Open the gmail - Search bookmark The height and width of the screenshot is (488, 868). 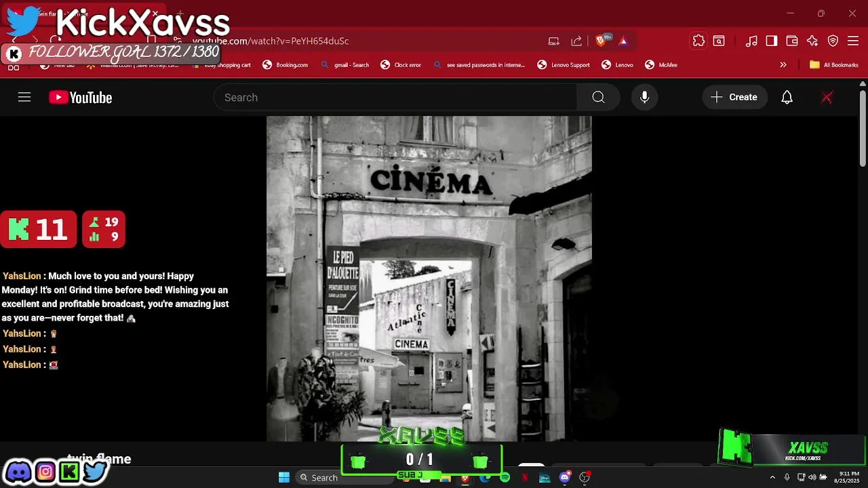click(345, 65)
